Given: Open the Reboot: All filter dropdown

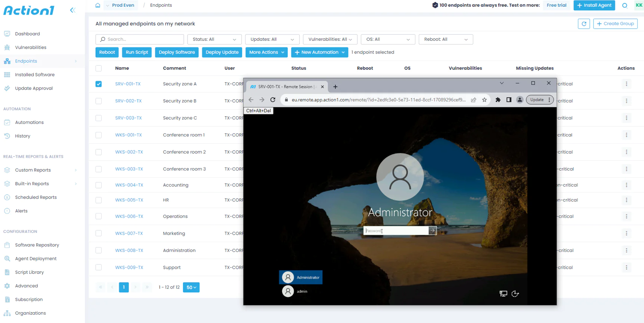Looking at the screenshot, I should click(x=446, y=39).
